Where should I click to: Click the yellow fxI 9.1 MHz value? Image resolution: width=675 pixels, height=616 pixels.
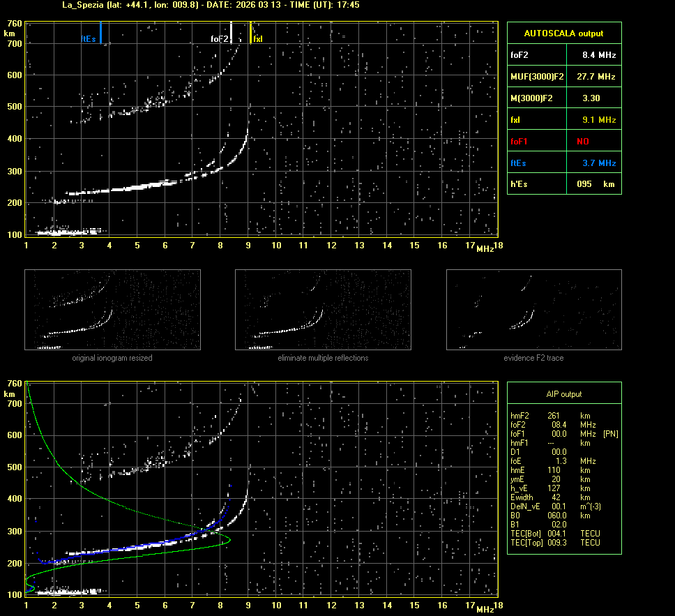click(x=599, y=120)
